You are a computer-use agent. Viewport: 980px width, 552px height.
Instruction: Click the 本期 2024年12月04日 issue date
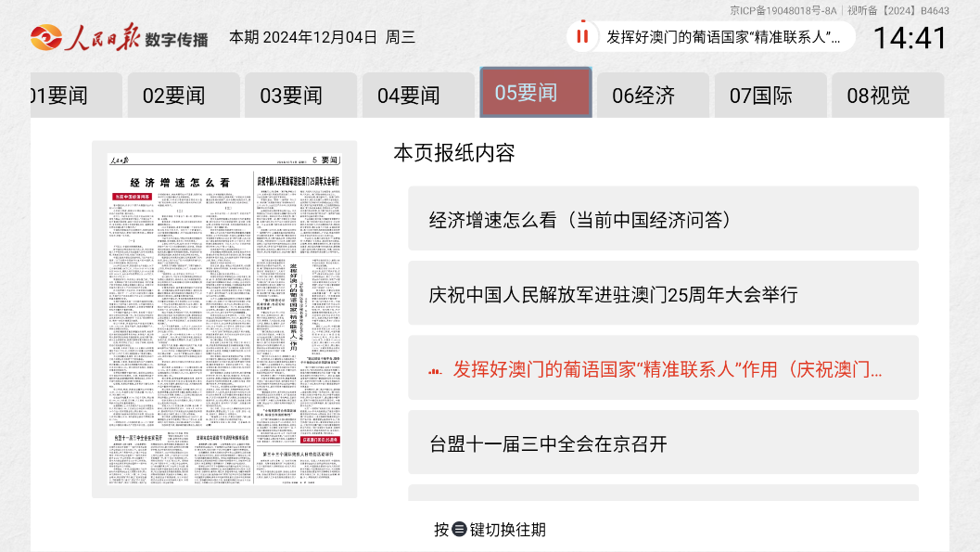[322, 37]
